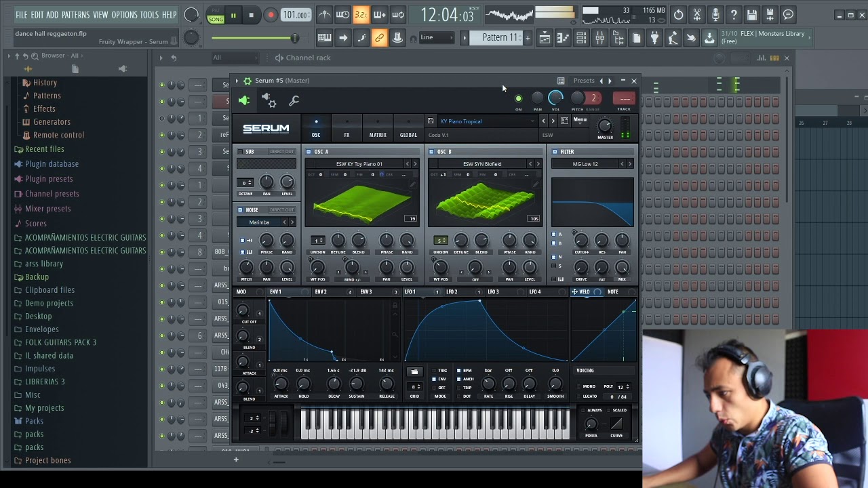Toggle the link snap icon highlighted orange

[x=380, y=38]
